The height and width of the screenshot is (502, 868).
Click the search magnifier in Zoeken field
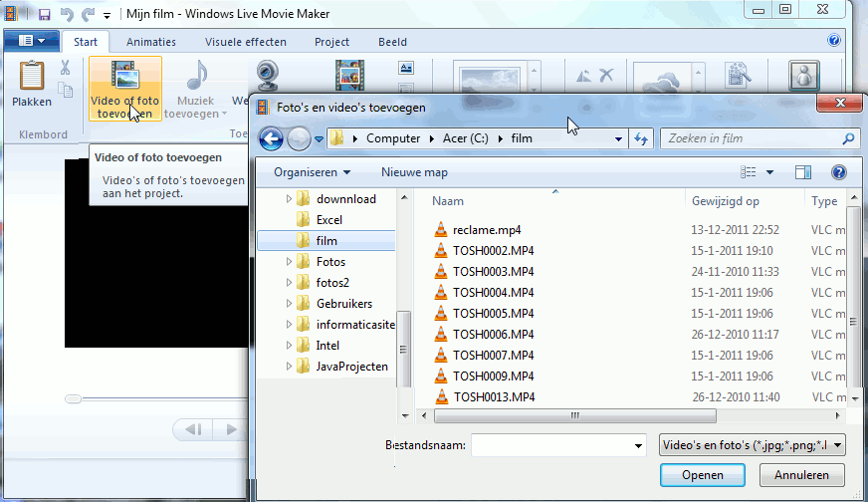pyautogui.click(x=848, y=139)
